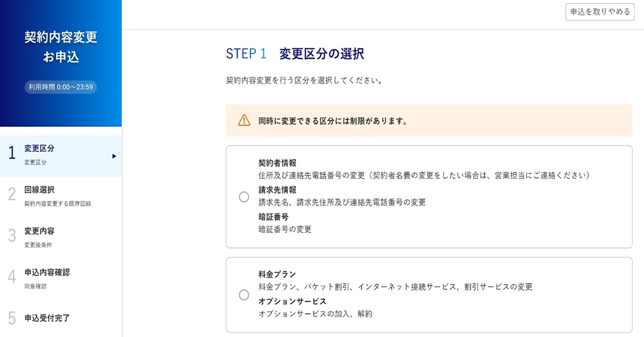The image size is (644, 337).
Task: Open step 5 申込受付完了
Action: [x=47, y=318]
